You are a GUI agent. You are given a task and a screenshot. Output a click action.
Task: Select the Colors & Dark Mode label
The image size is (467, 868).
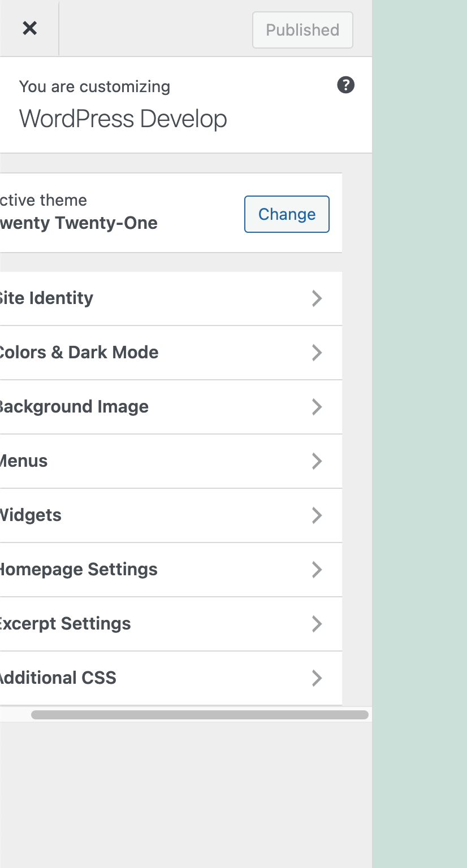point(79,353)
